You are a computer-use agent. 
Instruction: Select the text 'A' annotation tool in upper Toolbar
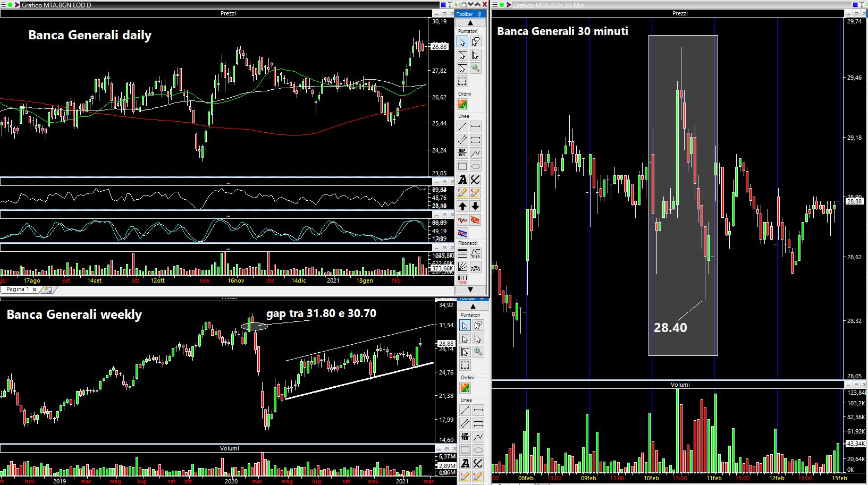tap(462, 180)
